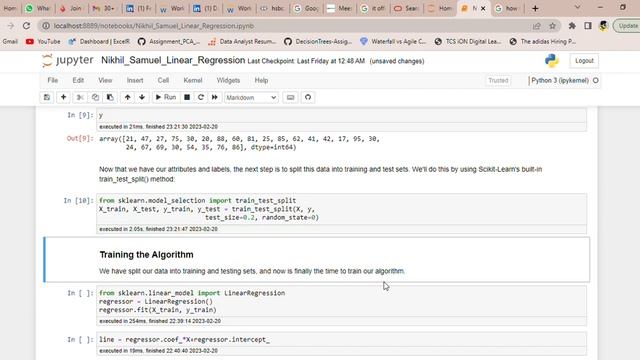This screenshot has width=640, height=360.
Task: Open the Insert menu
Action: (x=135, y=80)
